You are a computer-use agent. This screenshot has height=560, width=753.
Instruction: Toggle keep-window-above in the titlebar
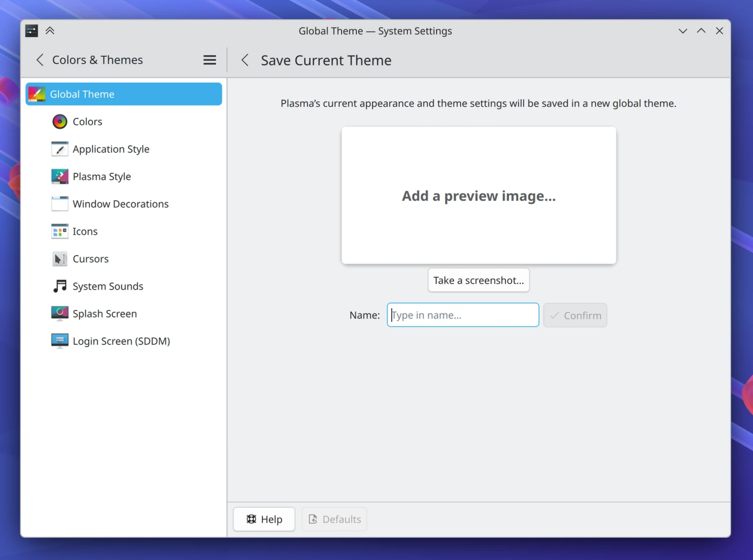tap(701, 30)
